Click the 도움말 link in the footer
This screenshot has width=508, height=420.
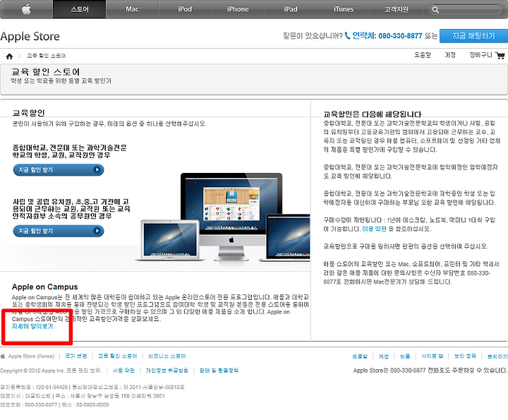point(360,356)
